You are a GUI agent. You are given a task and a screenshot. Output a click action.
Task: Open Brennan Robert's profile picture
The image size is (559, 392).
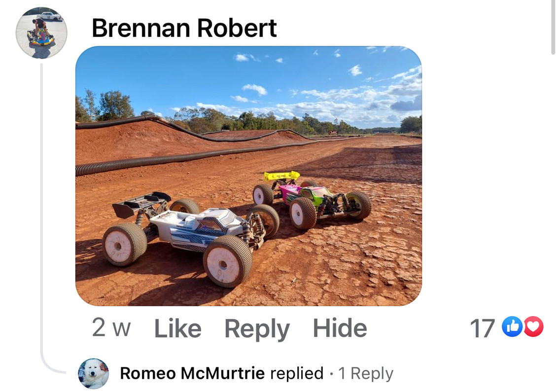point(41,33)
